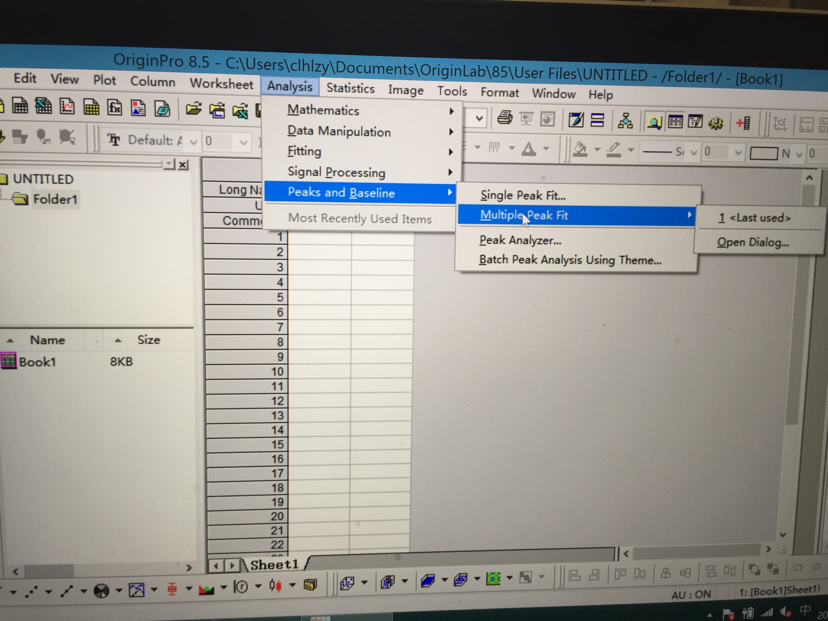Click the New Function (fx) icon
The height and width of the screenshot is (621, 828).
click(114, 108)
